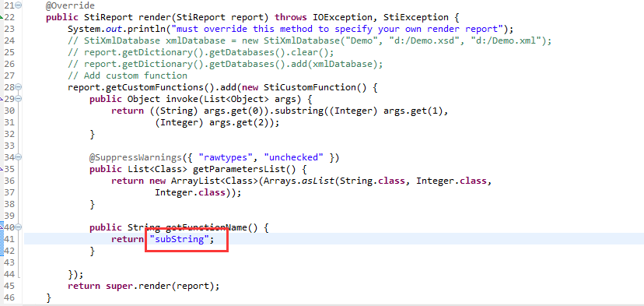Click super.render(report) on line 45
The image size is (644, 306).
point(160,286)
